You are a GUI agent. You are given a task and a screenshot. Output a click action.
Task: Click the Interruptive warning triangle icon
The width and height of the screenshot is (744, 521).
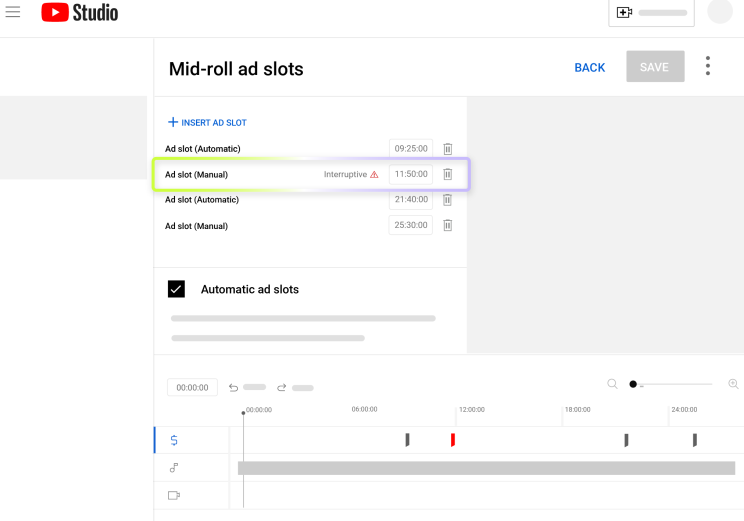coord(374,174)
